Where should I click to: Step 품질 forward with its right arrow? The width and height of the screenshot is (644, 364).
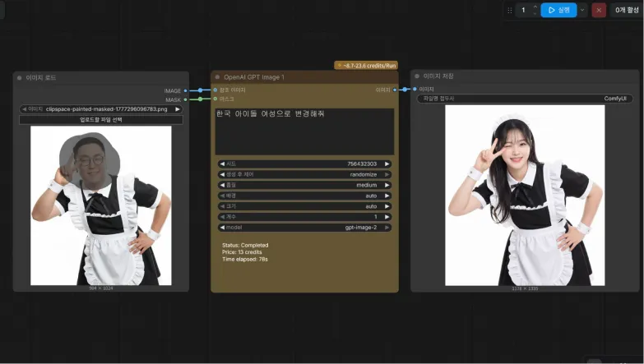(x=387, y=186)
